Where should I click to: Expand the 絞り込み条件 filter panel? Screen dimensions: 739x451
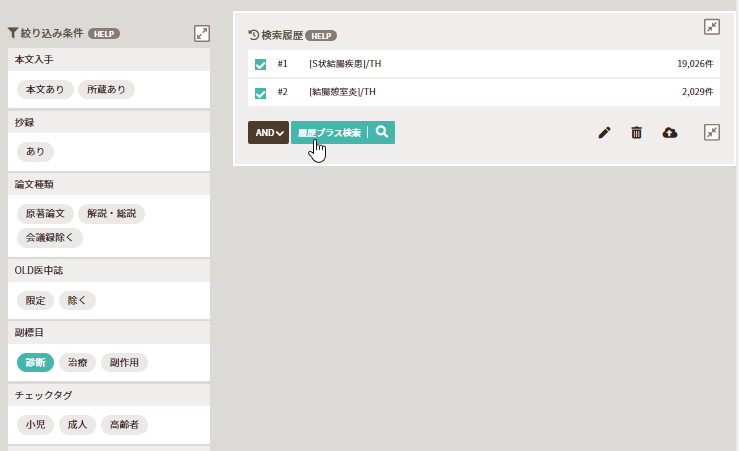tap(202, 33)
